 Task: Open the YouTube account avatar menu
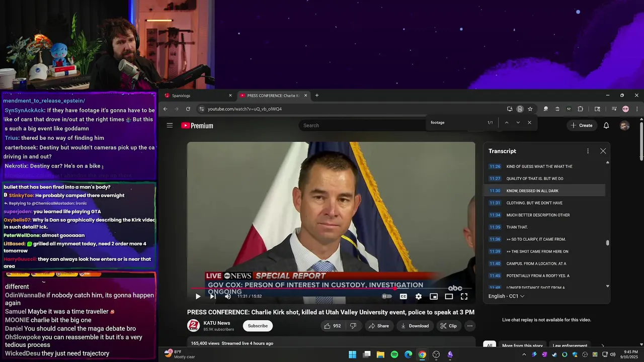(x=624, y=125)
